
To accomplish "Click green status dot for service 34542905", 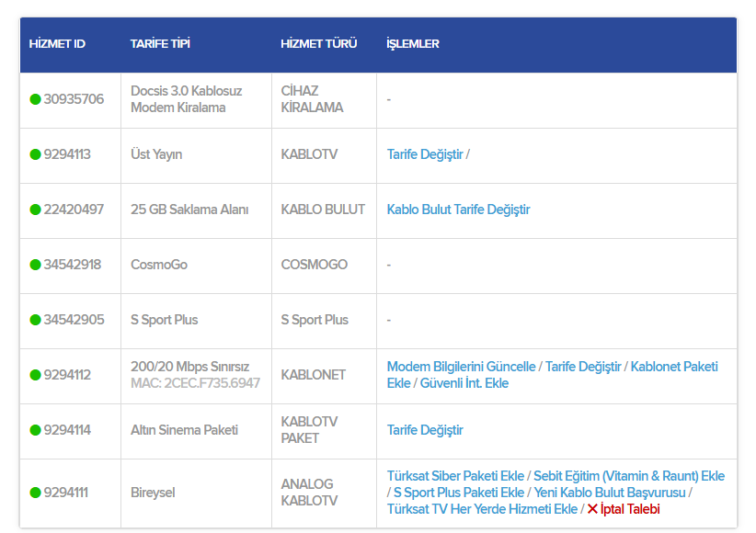I will coord(35,320).
